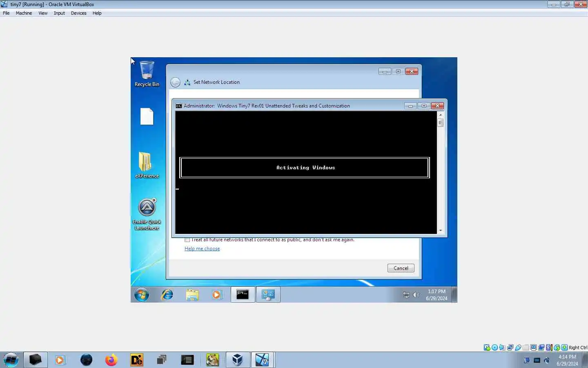Click the console scrollbar up arrow
This screenshot has width=588, height=368.
tap(441, 115)
